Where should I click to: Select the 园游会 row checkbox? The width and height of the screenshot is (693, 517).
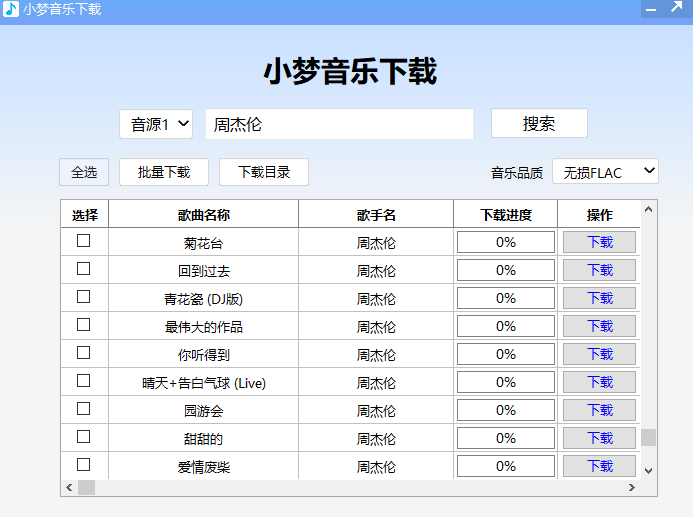coord(84,409)
